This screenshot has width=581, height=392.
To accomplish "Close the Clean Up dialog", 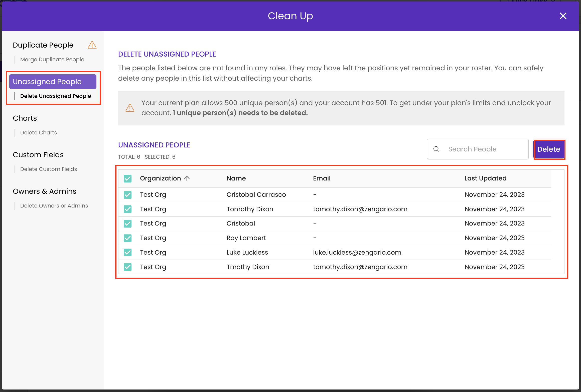I will pyautogui.click(x=563, y=16).
